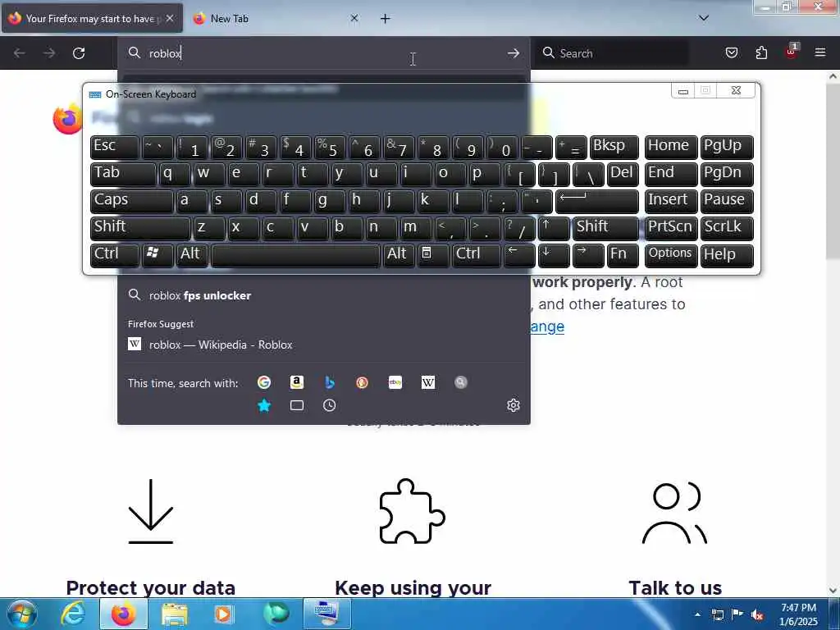
Task: Click the Help key on keyboard
Action: 727,256
